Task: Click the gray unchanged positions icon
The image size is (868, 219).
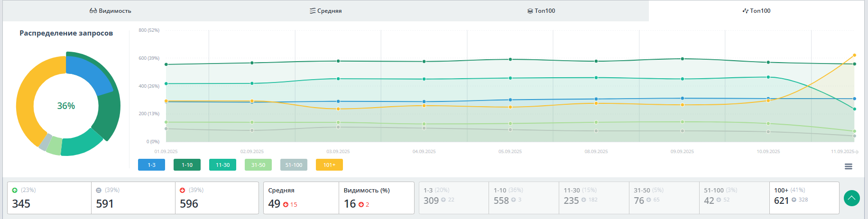Action: [99, 190]
